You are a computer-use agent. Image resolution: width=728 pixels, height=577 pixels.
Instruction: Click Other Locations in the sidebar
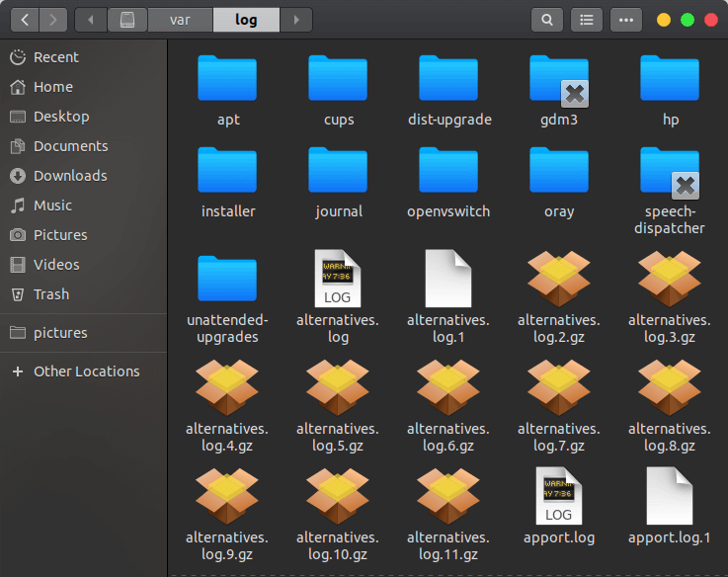(x=84, y=371)
